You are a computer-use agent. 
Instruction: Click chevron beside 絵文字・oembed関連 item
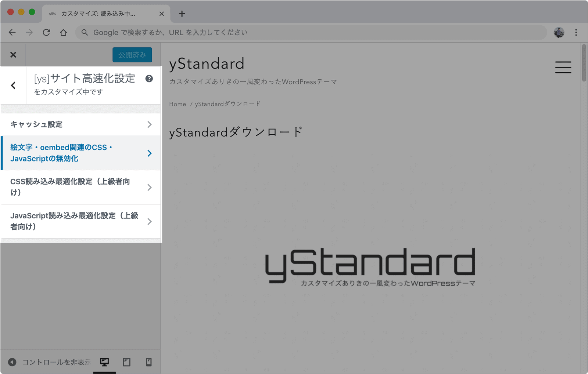(x=149, y=153)
